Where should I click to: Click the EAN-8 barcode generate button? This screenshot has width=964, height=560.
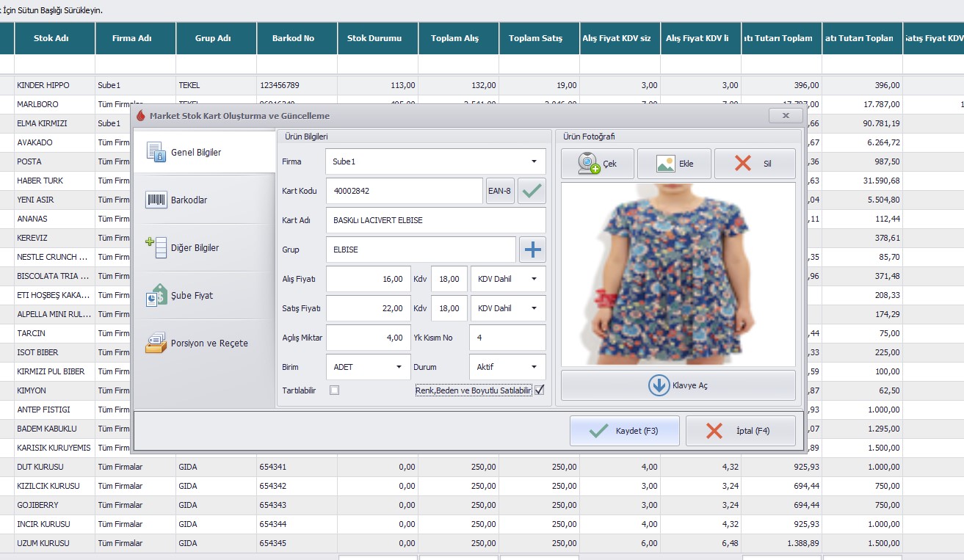500,191
